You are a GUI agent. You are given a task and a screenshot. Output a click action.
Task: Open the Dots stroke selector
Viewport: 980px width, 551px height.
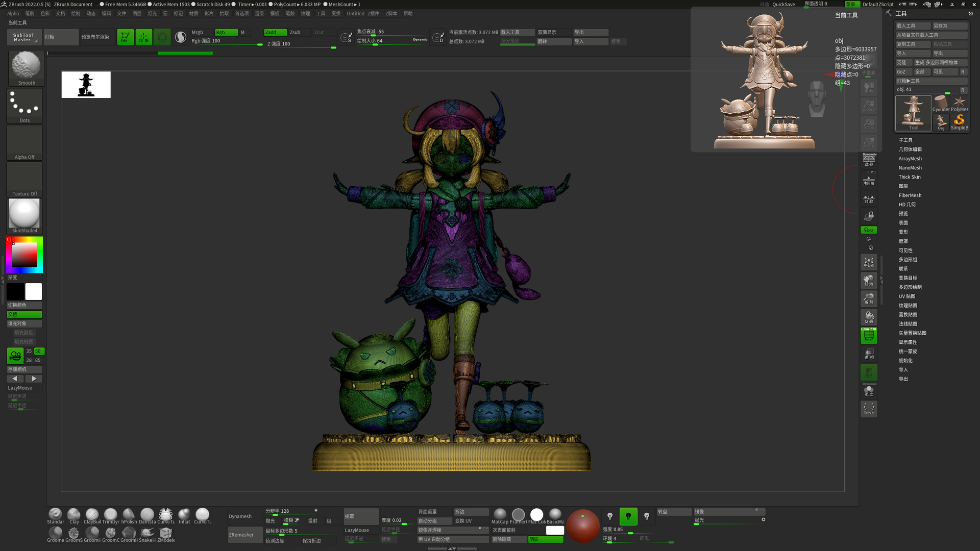24,106
